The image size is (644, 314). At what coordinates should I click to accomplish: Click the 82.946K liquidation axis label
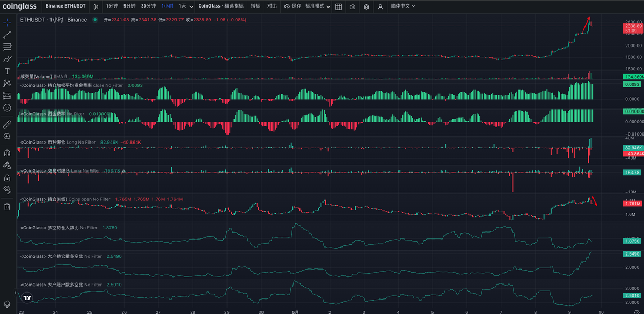(632, 147)
